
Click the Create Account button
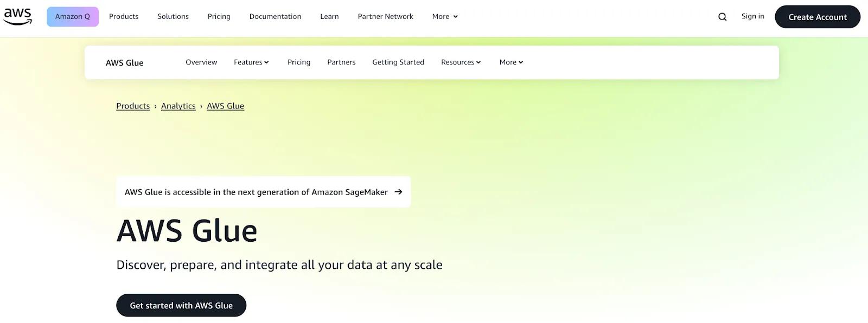click(818, 17)
